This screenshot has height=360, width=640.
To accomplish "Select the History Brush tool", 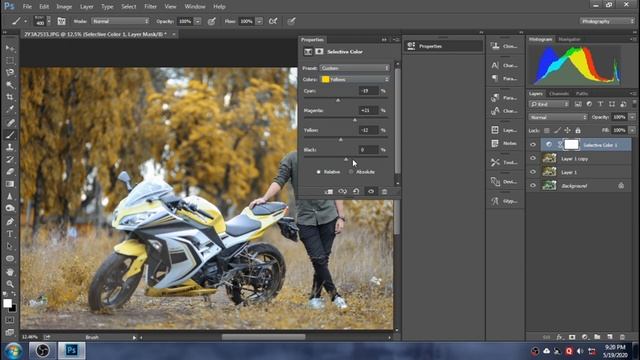I will click(x=10, y=159).
